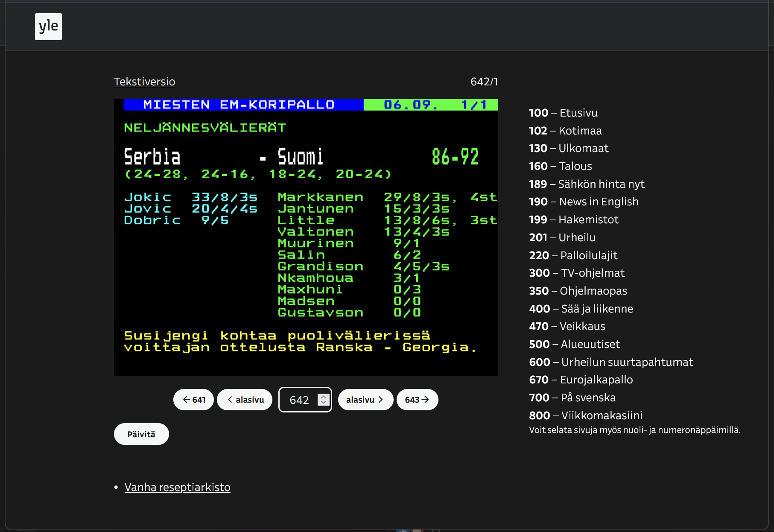Navigate to 201 – Urheilu
Screen dimensions: 774x532
tap(562, 237)
